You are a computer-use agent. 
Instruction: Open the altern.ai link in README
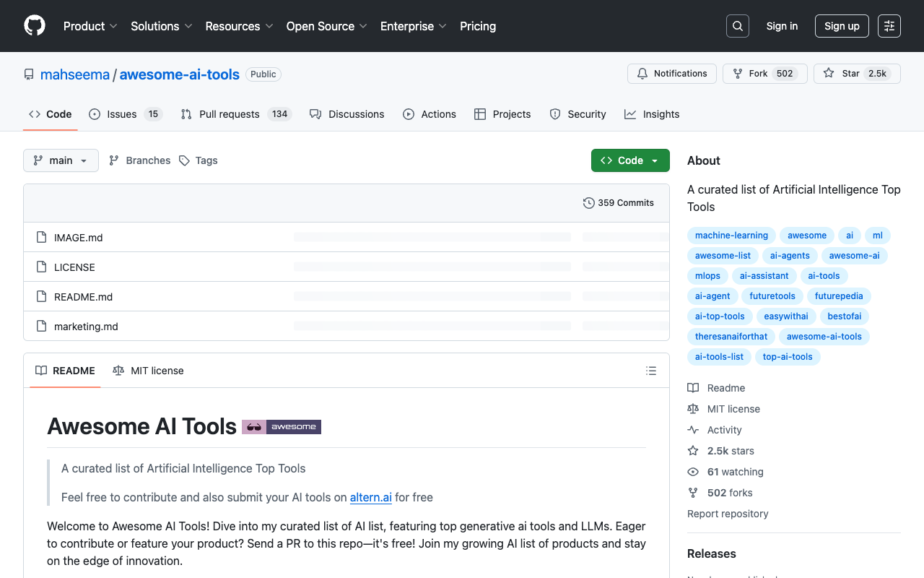pos(371,497)
